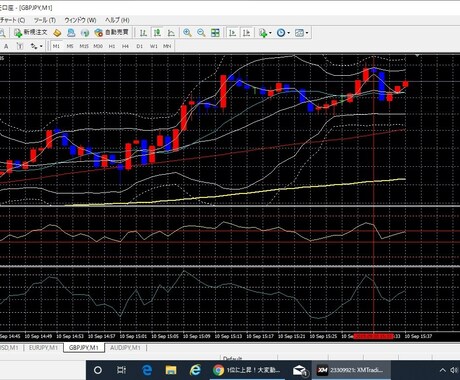This screenshot has height=380, width=460.
Task: Open Microsoft Edge from the taskbar
Action: [147, 370]
